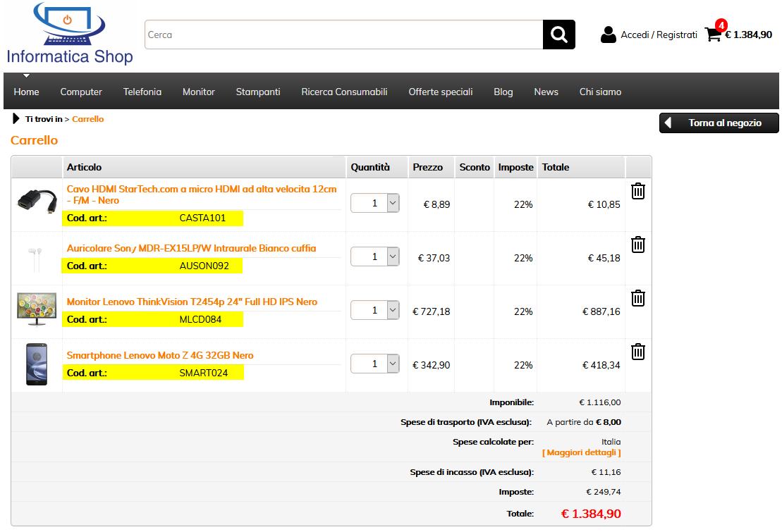Click the search magnifier icon
The height and width of the screenshot is (532, 782).
pos(558,34)
